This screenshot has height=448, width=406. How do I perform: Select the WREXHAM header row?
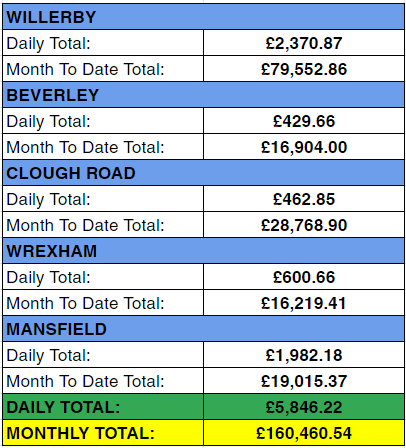[203, 251]
